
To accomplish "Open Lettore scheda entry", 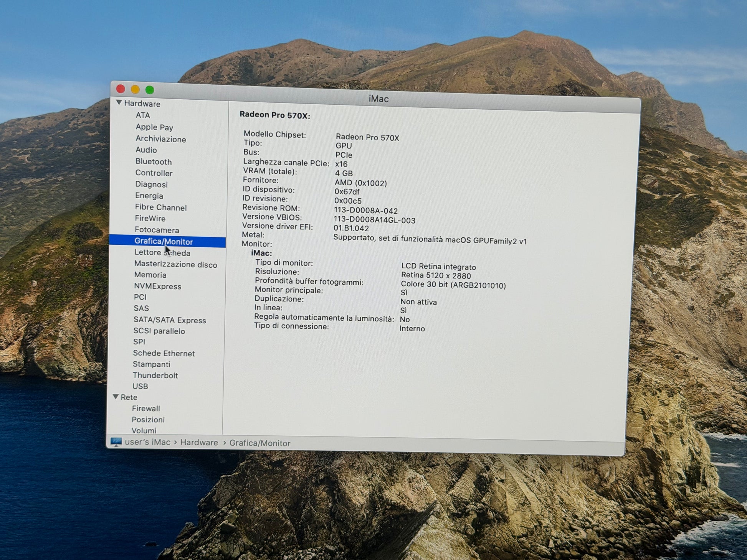I will 162,253.
